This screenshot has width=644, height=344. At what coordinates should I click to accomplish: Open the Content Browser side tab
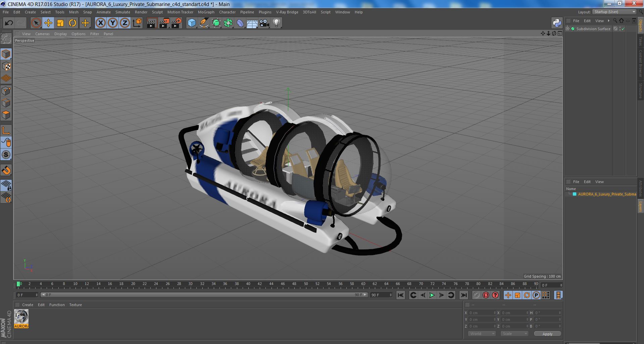[x=640, y=64]
